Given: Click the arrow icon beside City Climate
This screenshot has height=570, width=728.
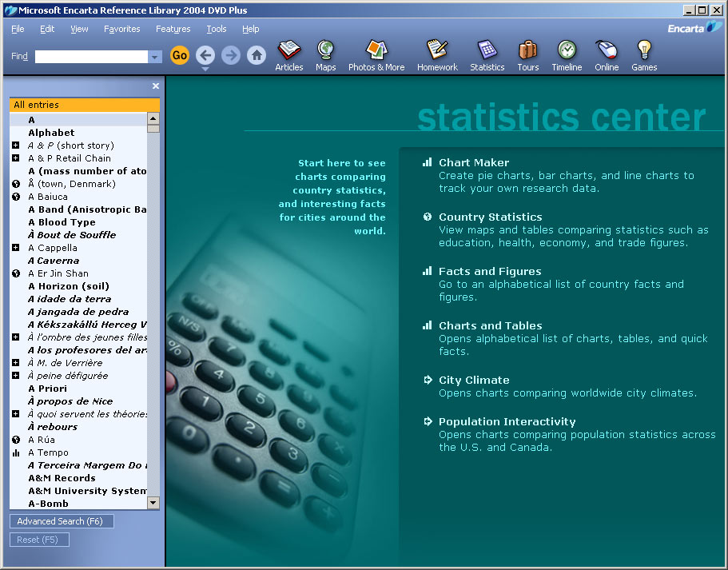Looking at the screenshot, I should 428,380.
